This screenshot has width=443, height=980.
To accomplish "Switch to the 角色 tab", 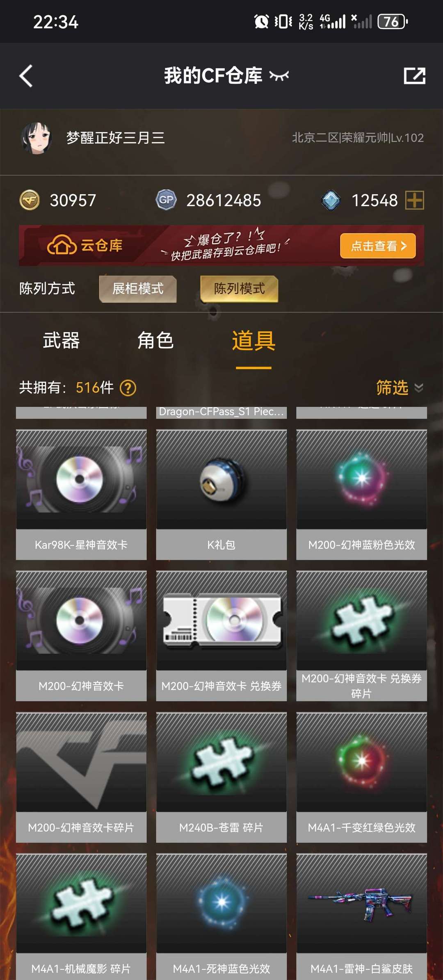I will [x=155, y=341].
